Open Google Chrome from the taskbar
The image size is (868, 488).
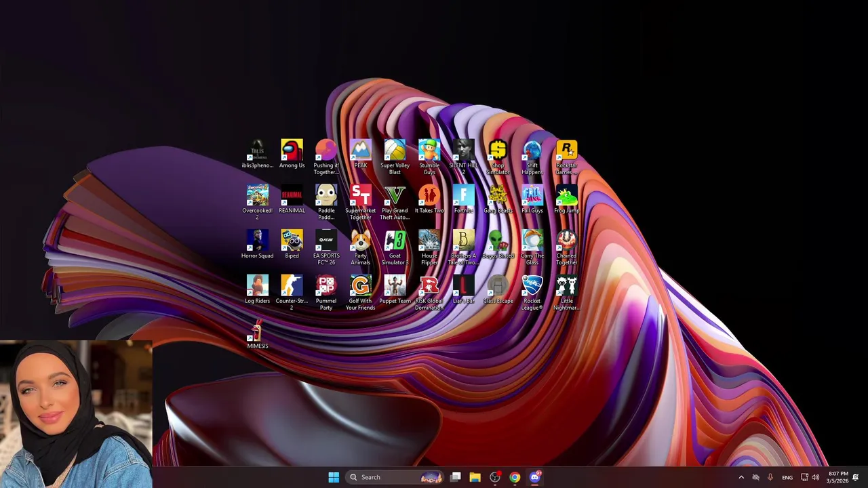pyautogui.click(x=515, y=477)
